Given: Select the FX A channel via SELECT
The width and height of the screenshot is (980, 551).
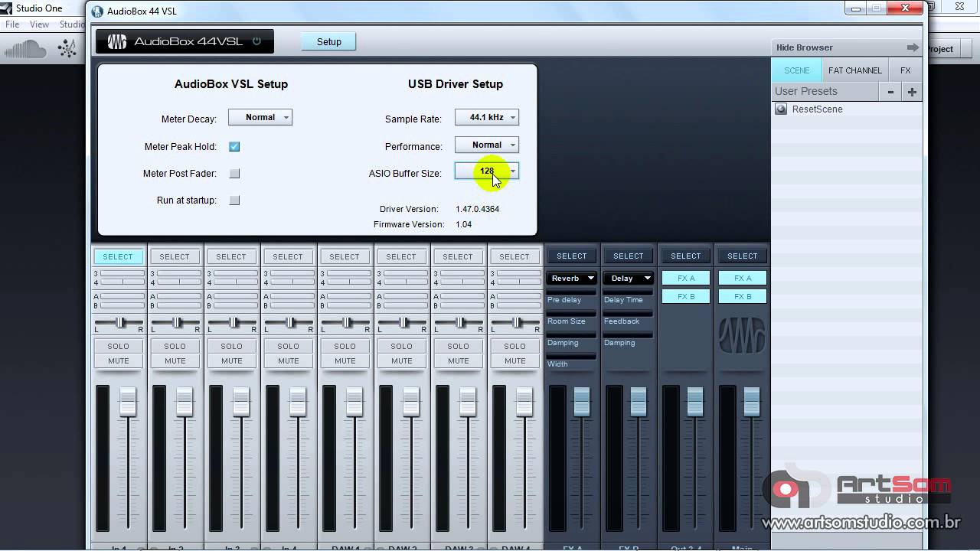Looking at the screenshot, I should (x=571, y=256).
